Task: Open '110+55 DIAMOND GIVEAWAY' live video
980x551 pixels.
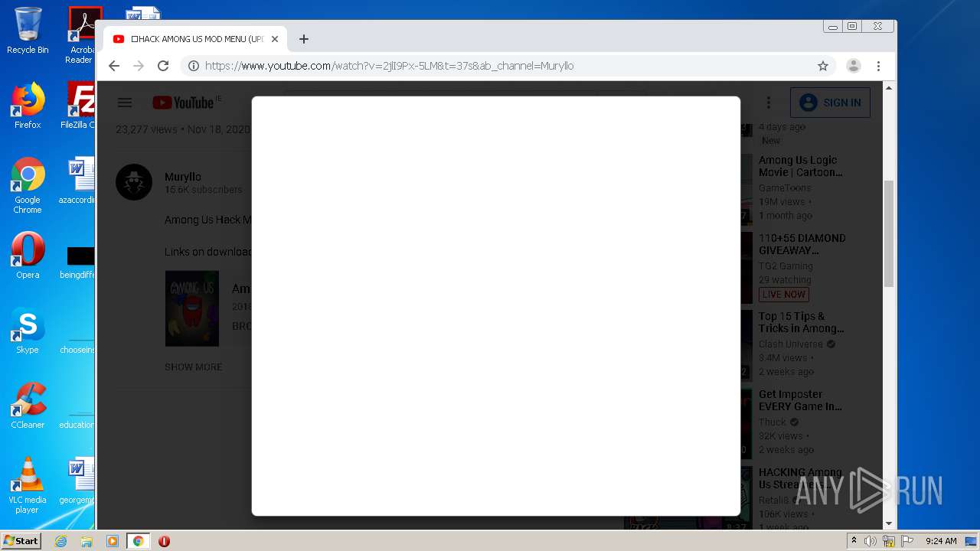Action: tap(802, 244)
